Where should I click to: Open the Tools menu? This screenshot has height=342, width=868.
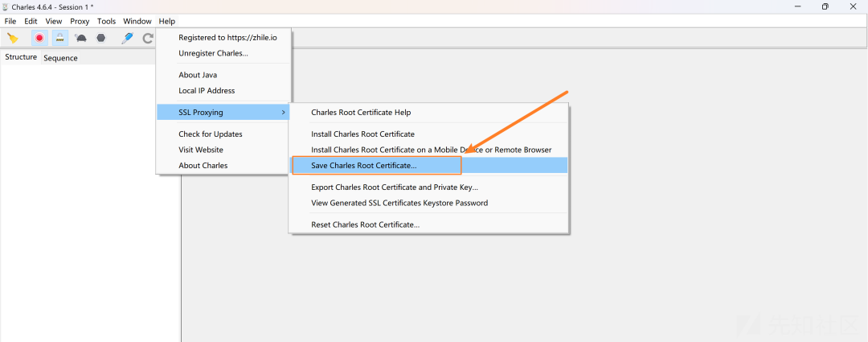[106, 21]
